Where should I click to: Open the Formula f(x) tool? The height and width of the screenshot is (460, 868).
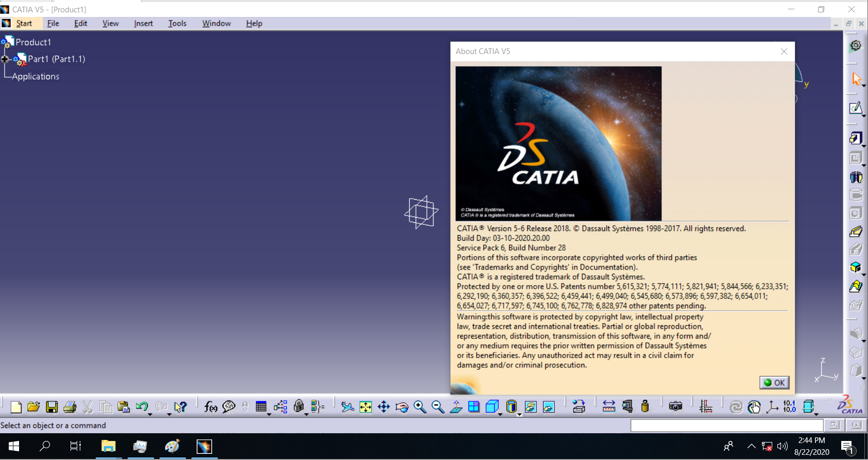coord(211,407)
